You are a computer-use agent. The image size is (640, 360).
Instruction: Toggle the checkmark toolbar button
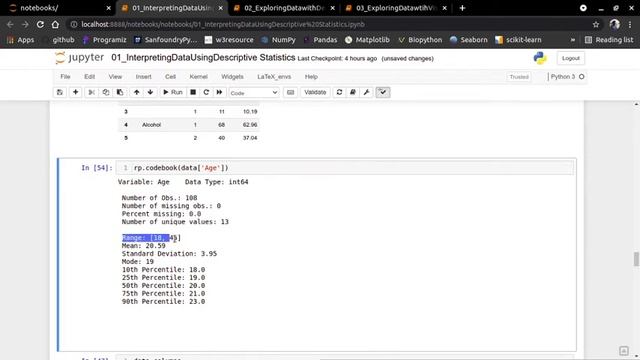(x=383, y=92)
